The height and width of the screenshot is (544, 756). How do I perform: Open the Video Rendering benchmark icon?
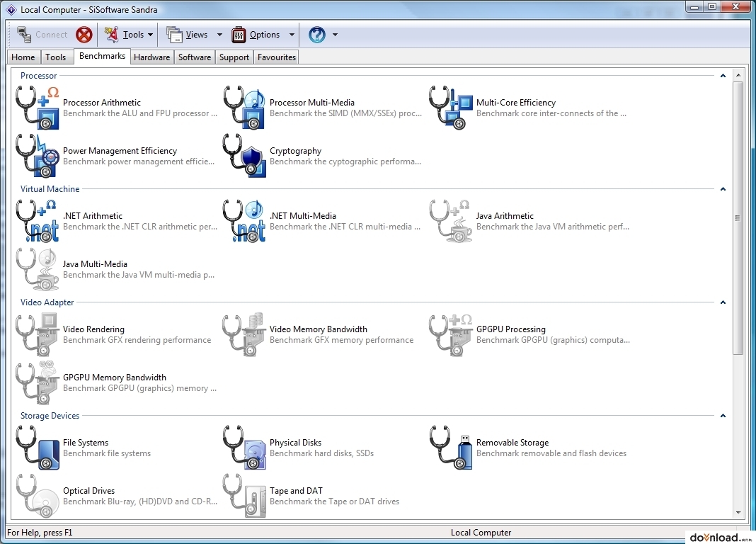38,334
